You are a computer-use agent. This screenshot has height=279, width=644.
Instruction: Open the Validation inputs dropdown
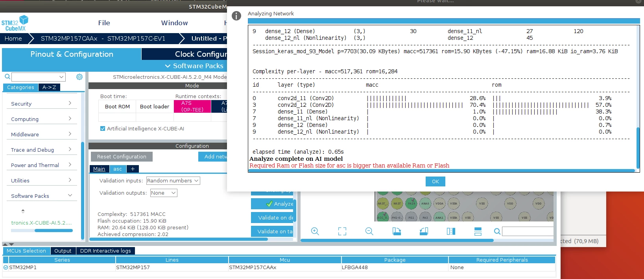click(x=173, y=180)
